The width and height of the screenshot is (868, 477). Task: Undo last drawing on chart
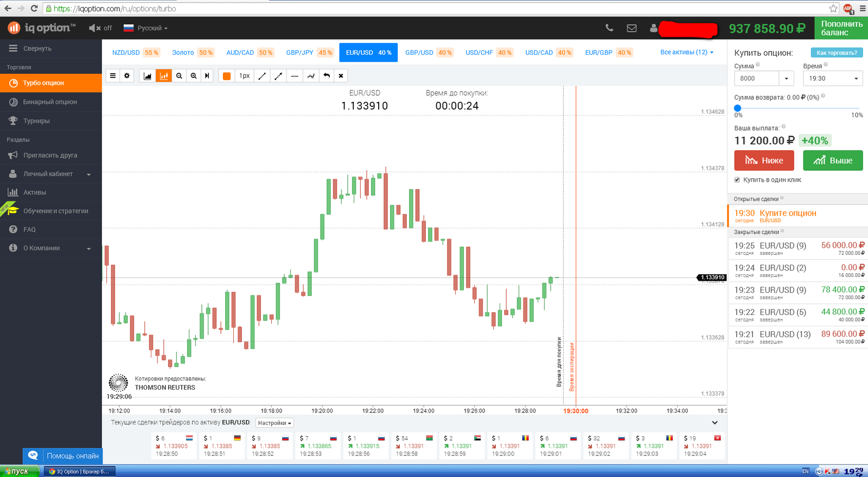click(327, 76)
